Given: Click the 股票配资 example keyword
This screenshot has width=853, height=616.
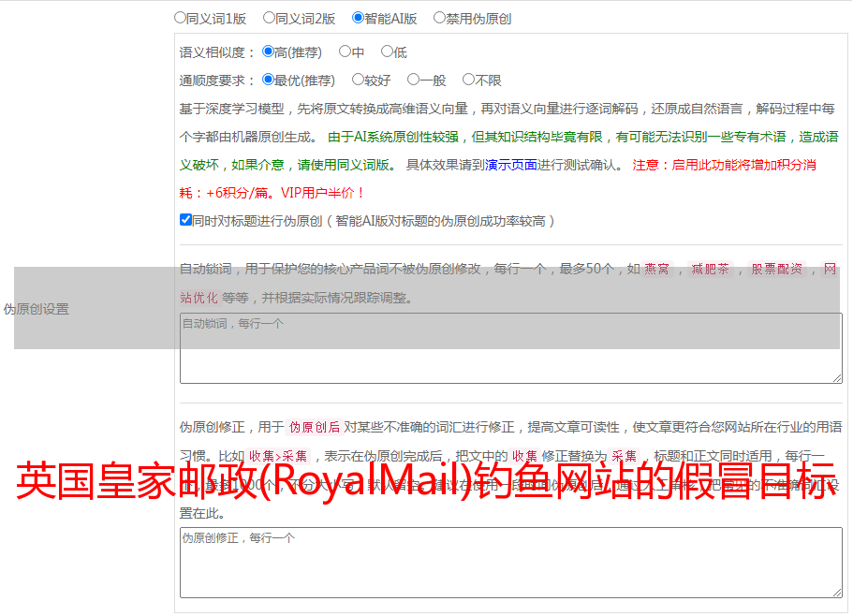Looking at the screenshot, I should point(777,269).
